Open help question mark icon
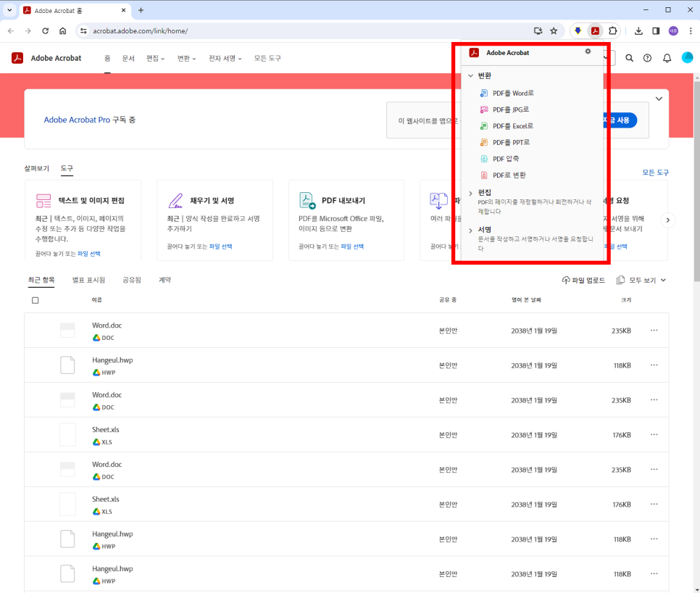Viewport: 700px width, 593px height. tap(647, 58)
